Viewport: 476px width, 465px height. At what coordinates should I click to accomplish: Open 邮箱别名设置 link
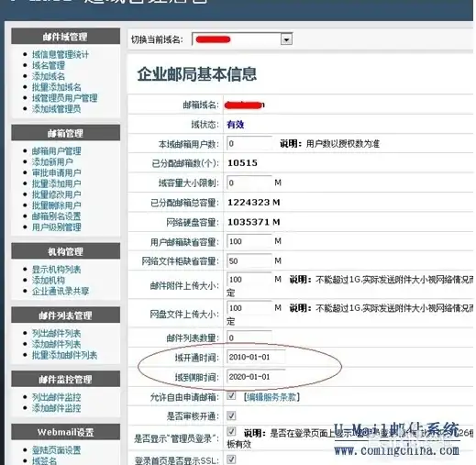[x=56, y=216]
